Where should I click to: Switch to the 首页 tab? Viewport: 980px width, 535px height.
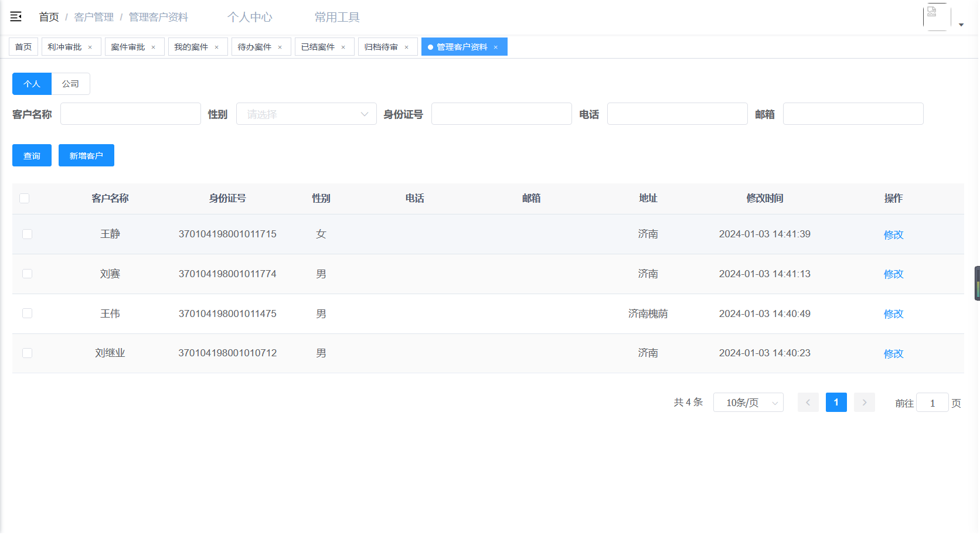(23, 47)
